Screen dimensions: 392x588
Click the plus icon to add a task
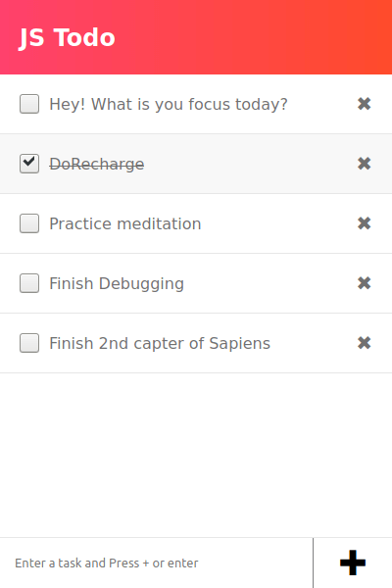pos(353,563)
